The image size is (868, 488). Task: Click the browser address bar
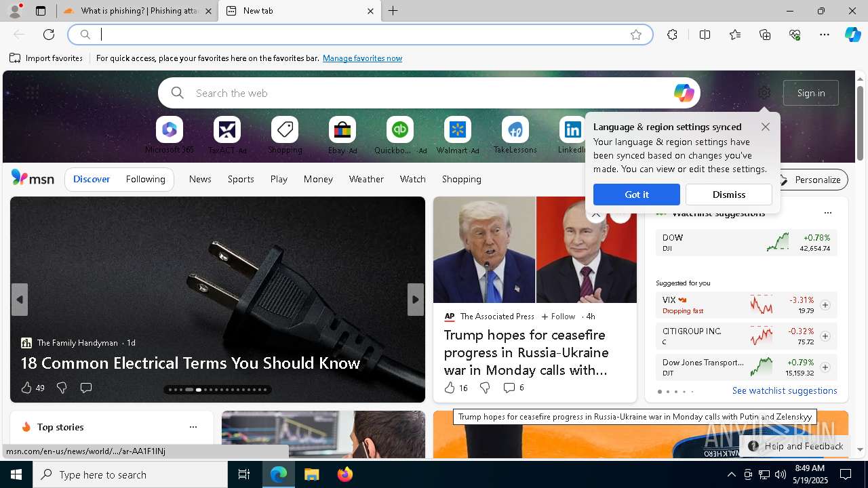[x=359, y=35]
